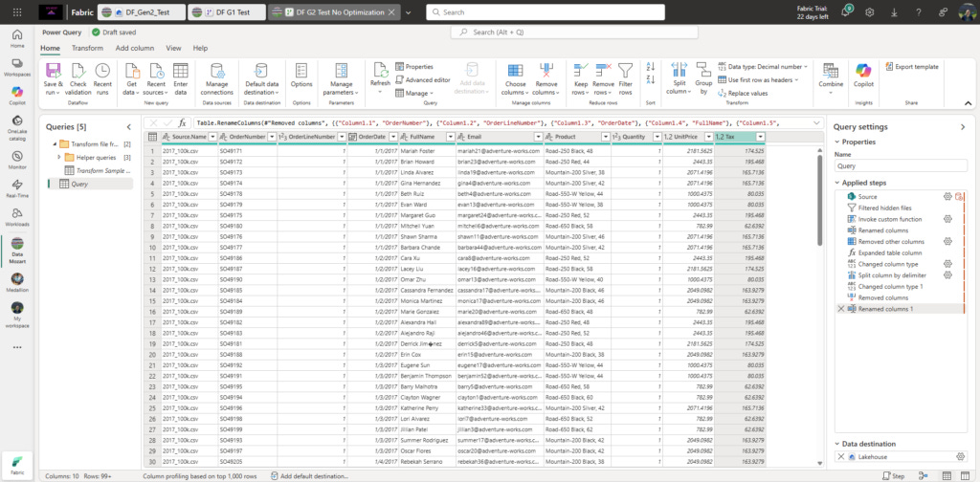The width and height of the screenshot is (980, 482).
Task: Open settings gear for Source step
Action: [x=947, y=197]
